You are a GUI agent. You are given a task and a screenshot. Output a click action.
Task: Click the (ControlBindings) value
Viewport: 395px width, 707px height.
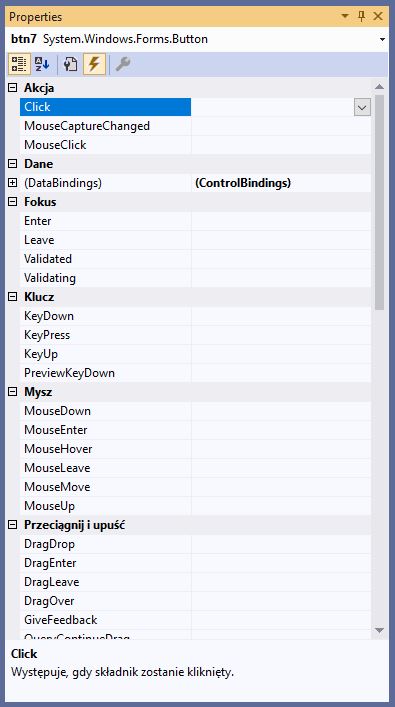point(243,183)
